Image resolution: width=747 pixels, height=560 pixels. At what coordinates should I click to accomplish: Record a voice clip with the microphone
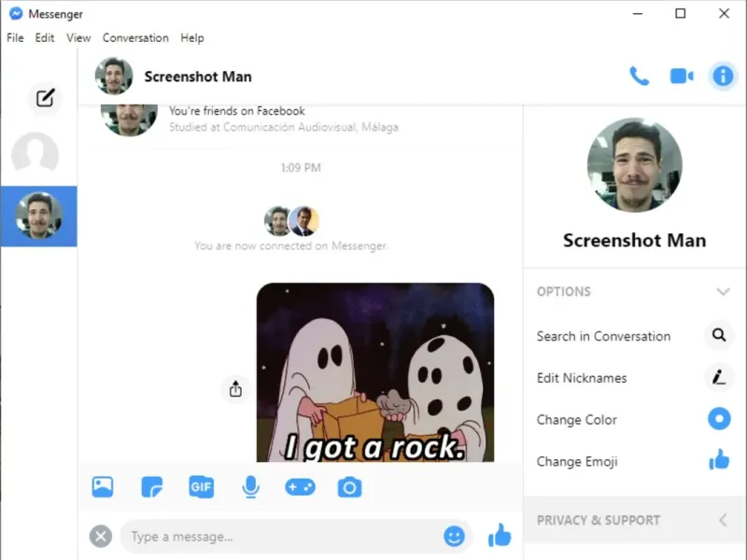click(250, 487)
